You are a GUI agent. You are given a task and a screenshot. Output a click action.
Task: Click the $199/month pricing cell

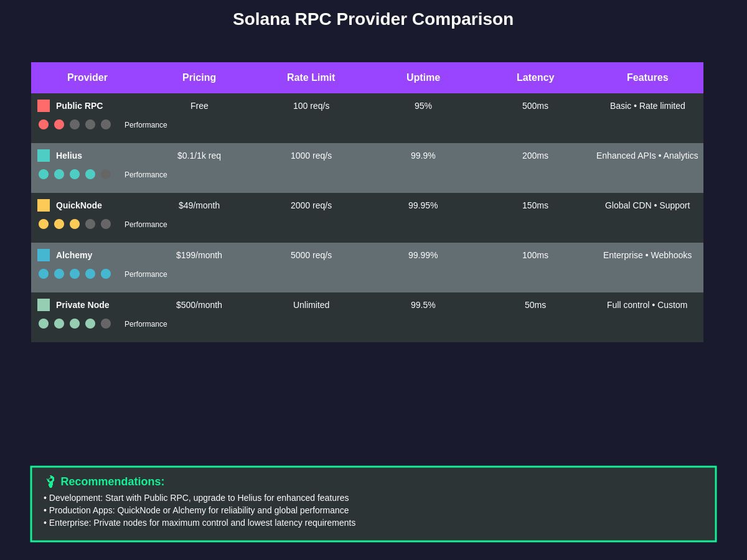click(199, 255)
